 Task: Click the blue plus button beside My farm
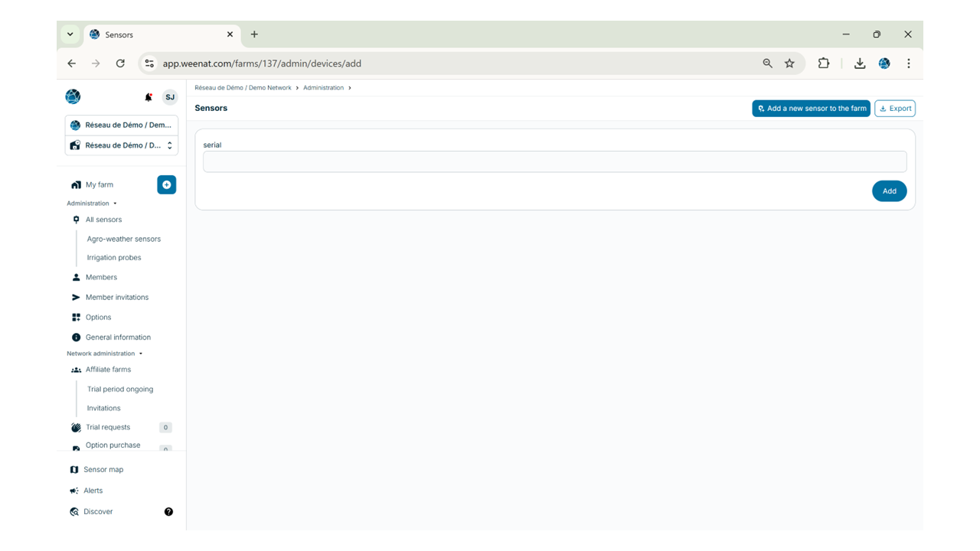(x=167, y=184)
